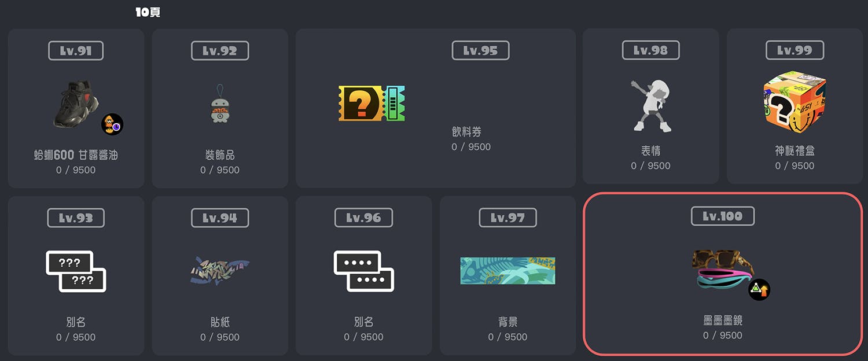
Task: Click the dotted title cards icon at Lv.96
Action: [x=363, y=271]
